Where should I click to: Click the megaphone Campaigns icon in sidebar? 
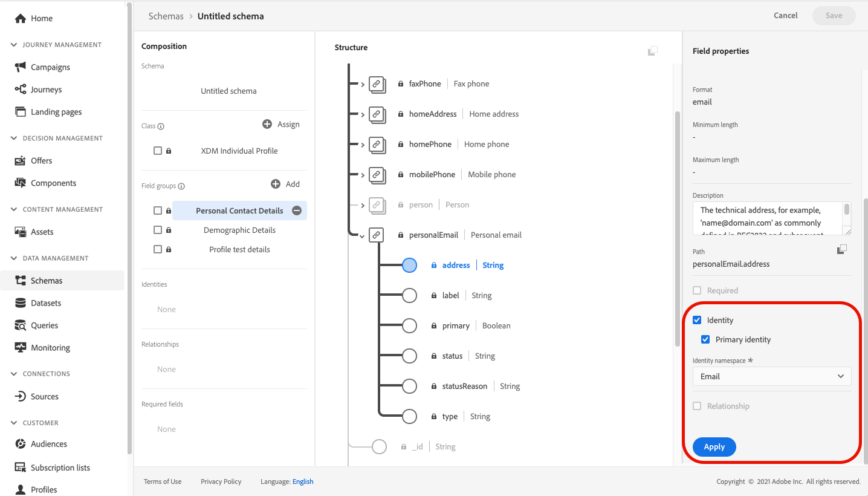coord(21,67)
